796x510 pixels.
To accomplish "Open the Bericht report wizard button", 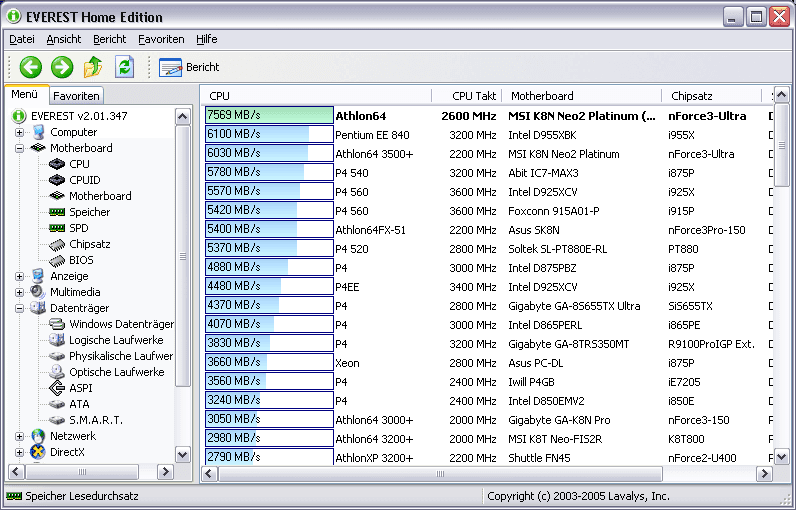I will (189, 67).
